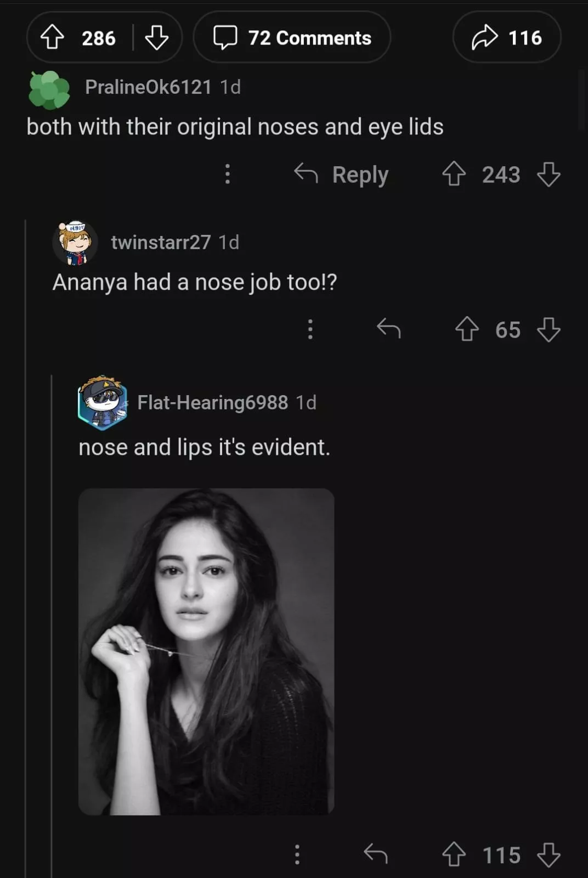Open the black and white portrait image
Screen dimensions: 588x878
tap(206, 651)
